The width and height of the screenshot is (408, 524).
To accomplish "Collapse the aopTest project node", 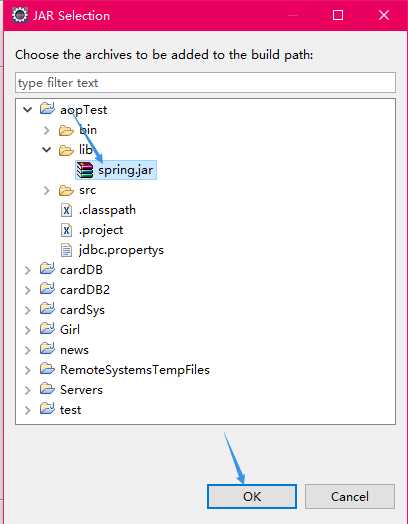I will pos(28,109).
